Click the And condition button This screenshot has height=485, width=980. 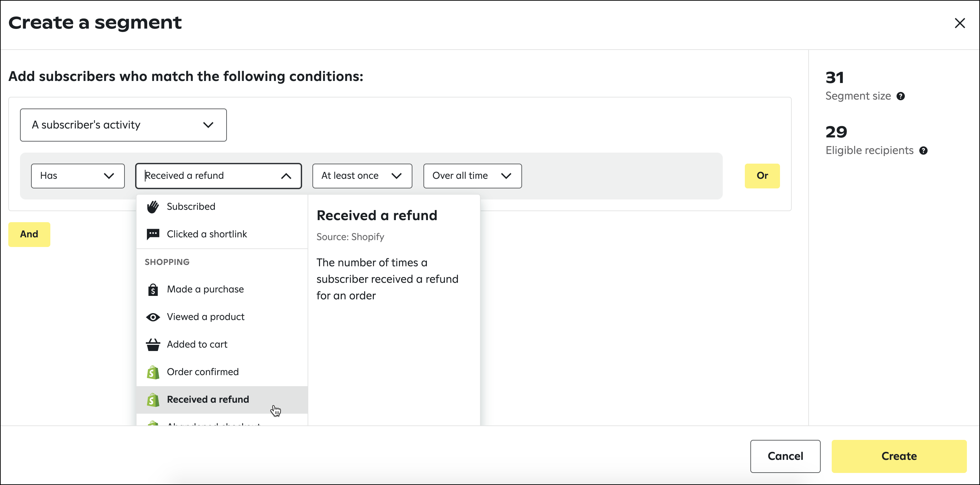[29, 234]
